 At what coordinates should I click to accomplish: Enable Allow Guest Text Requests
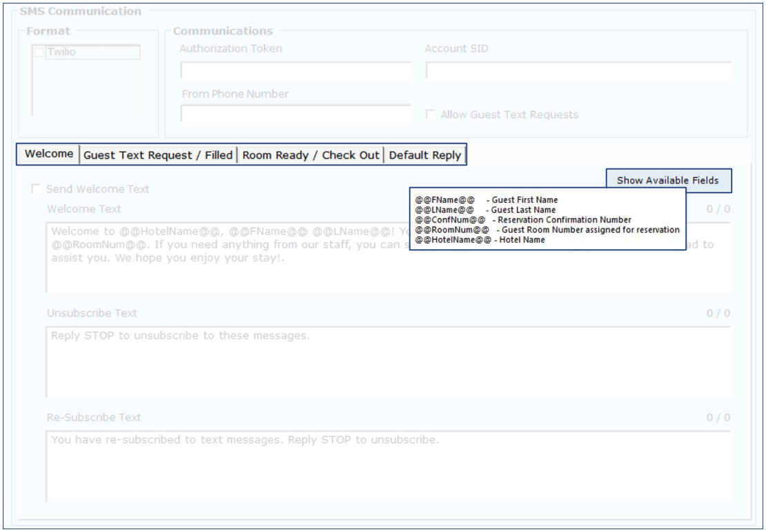(431, 115)
